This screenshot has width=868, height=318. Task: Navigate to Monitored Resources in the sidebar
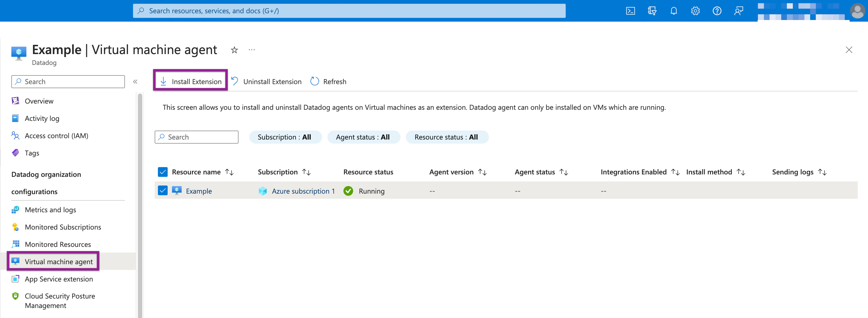click(58, 244)
